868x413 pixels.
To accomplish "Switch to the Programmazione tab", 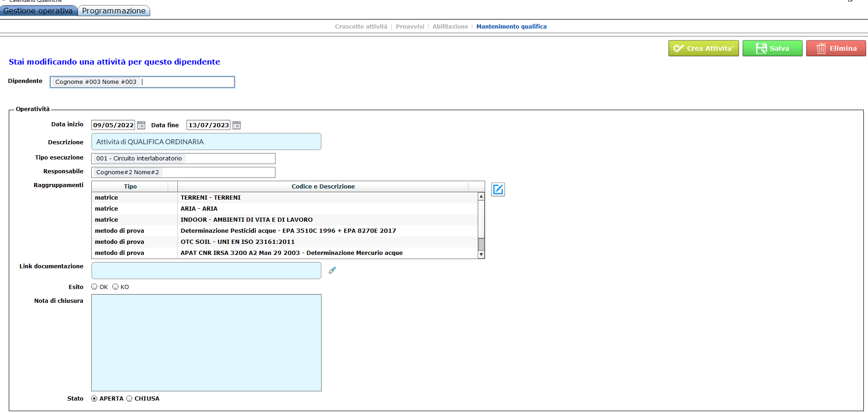I will pyautogui.click(x=114, y=11).
